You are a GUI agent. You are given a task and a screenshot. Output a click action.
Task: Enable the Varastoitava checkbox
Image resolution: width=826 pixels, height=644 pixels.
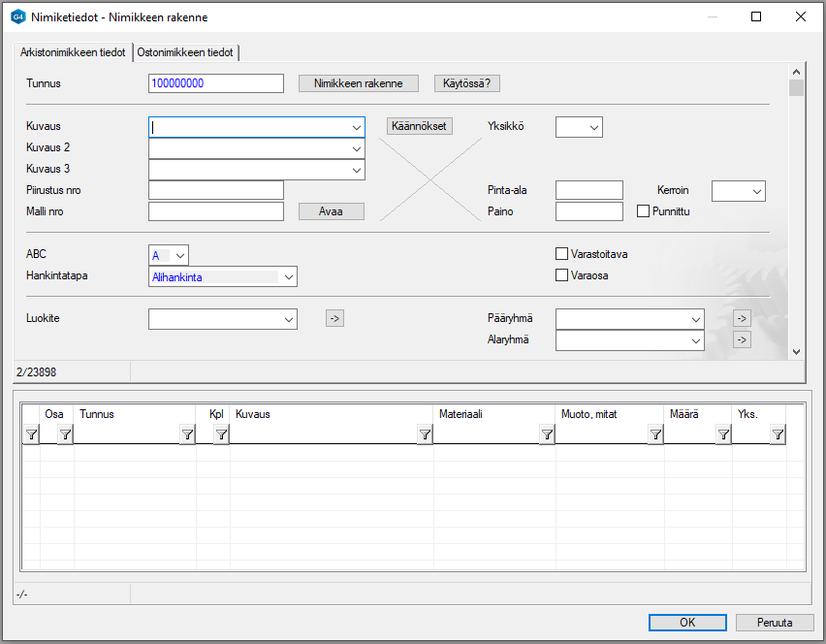tap(561, 254)
